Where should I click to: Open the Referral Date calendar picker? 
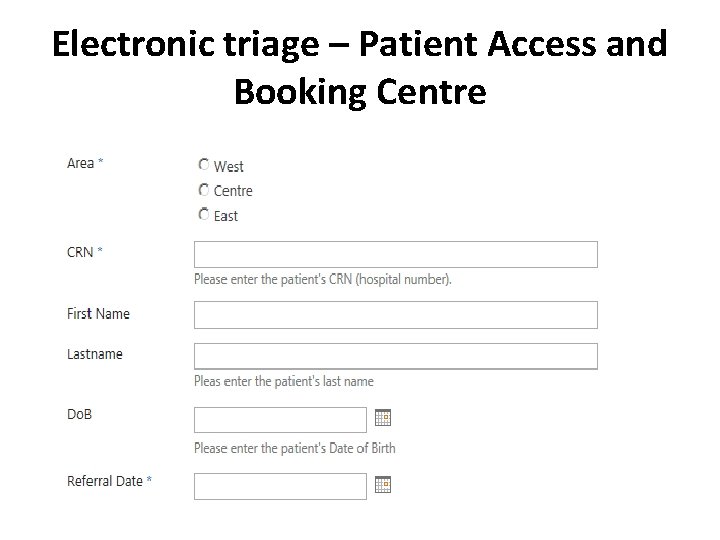(x=383, y=485)
